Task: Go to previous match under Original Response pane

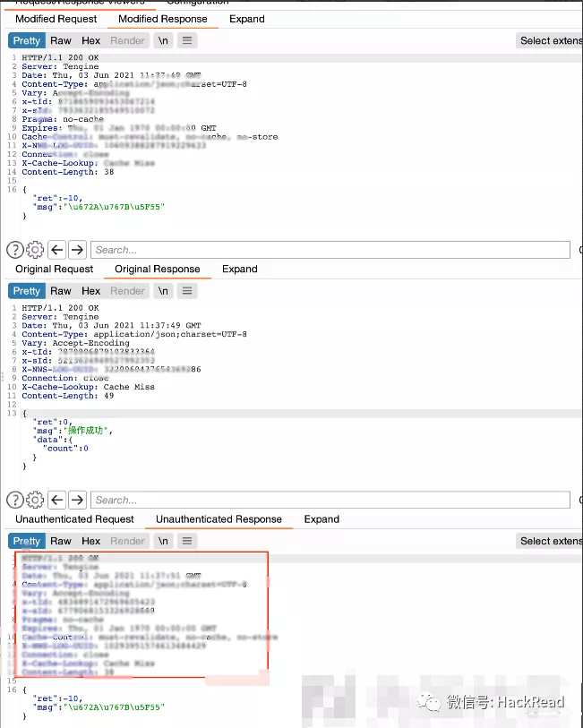Action: point(57,500)
